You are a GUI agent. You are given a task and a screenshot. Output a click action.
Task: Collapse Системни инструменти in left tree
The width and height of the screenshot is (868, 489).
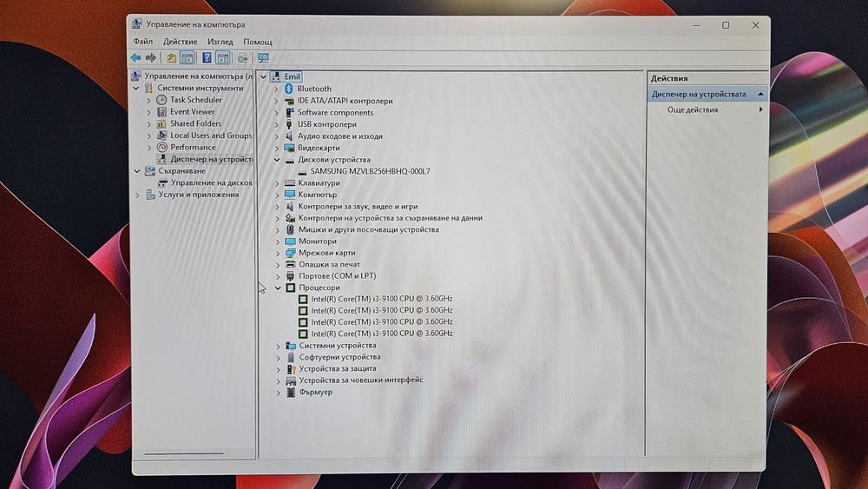(x=136, y=88)
